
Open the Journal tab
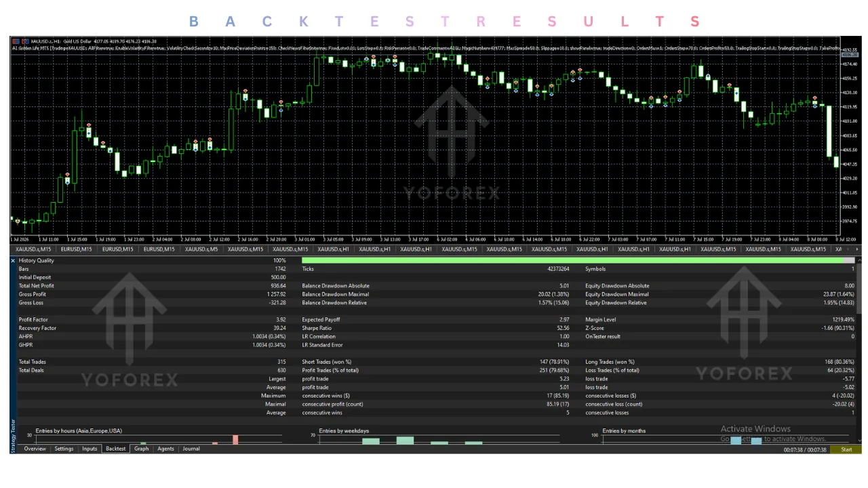coord(191,449)
